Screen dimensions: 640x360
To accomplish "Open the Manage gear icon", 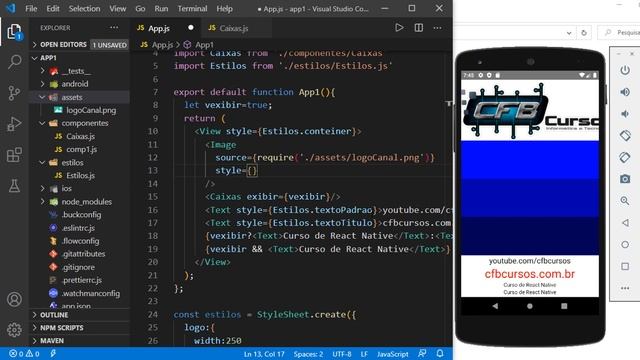I will [x=14, y=329].
